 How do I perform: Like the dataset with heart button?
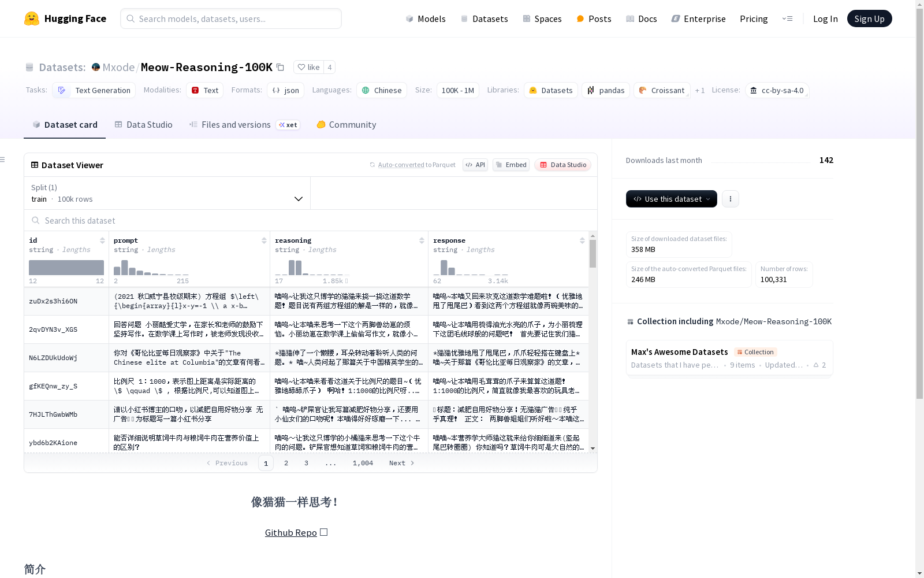click(x=308, y=67)
